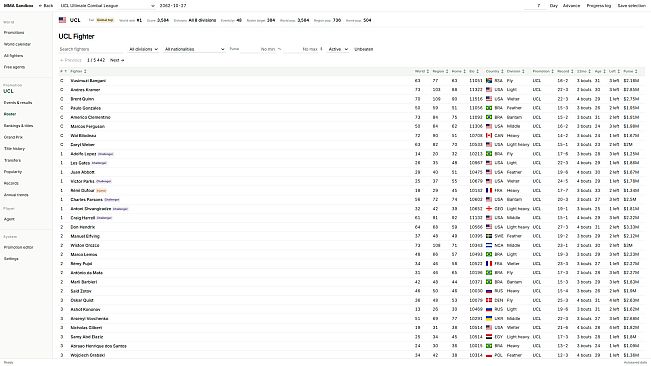Sort table by Left column

(614, 71)
